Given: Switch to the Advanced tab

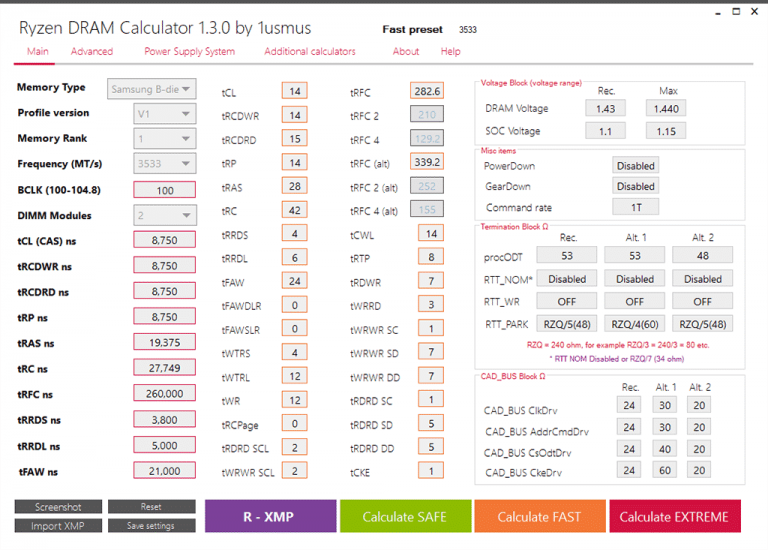Looking at the screenshot, I should pyautogui.click(x=92, y=51).
